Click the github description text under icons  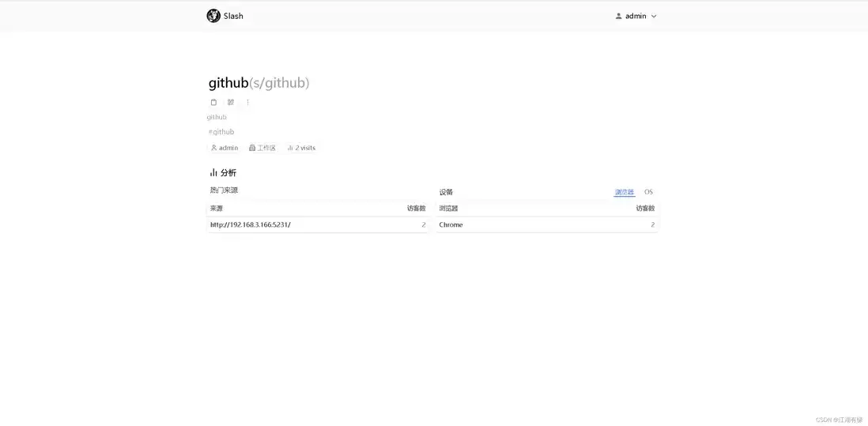[217, 117]
